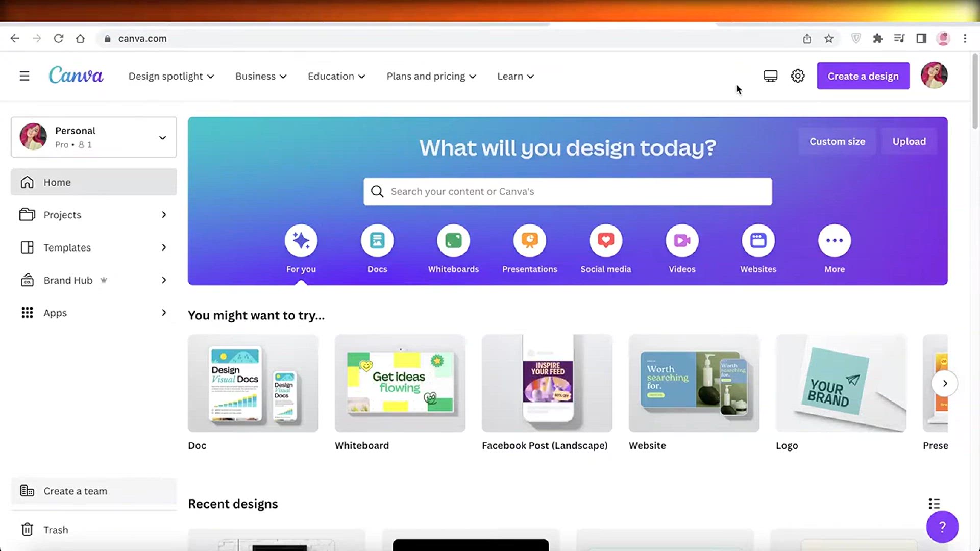
Task: Click the share page icon in address bar
Action: coord(807,38)
